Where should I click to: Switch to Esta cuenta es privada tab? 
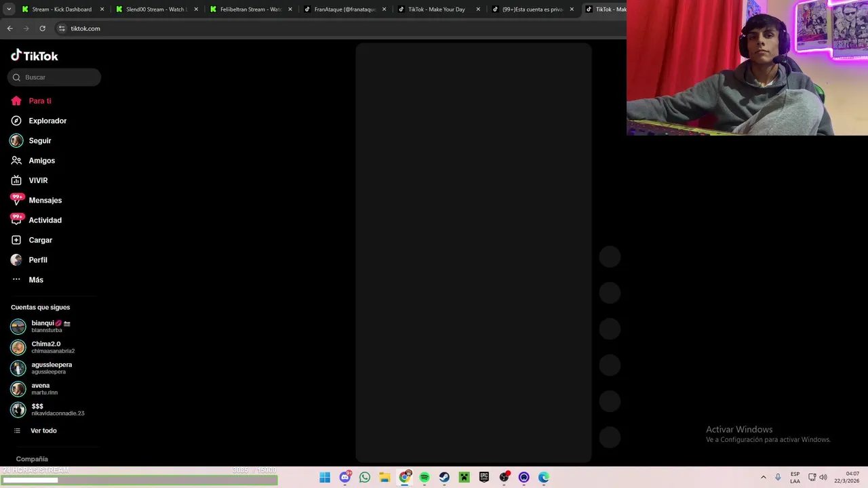(532, 9)
